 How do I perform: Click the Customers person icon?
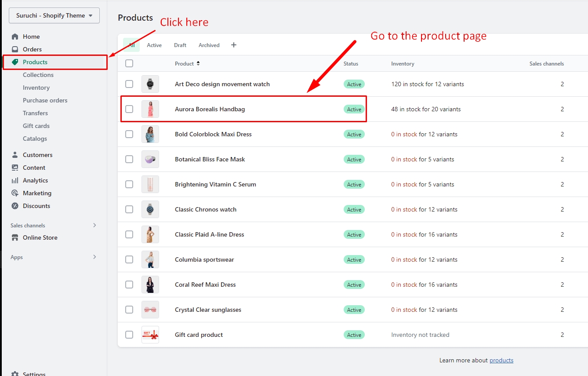(x=15, y=155)
